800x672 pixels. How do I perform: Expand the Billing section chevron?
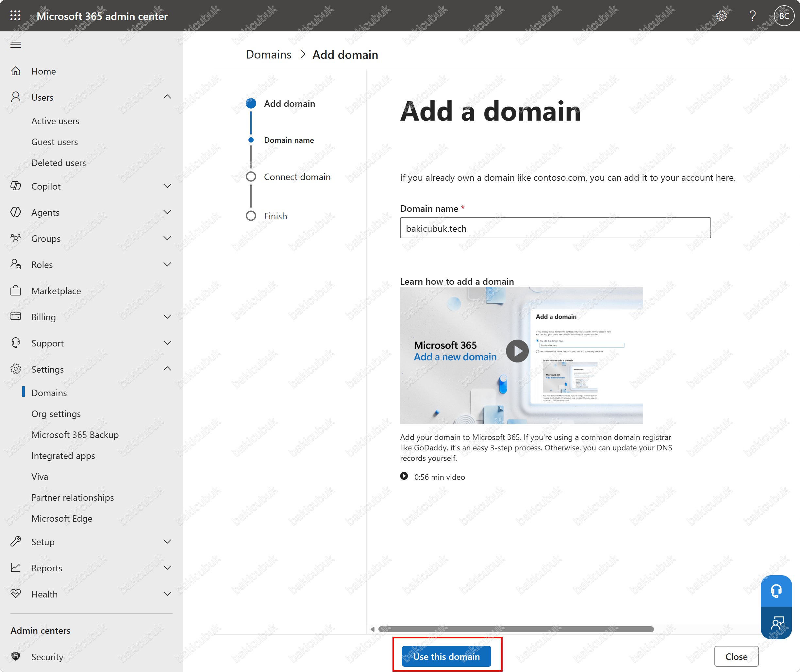click(167, 317)
